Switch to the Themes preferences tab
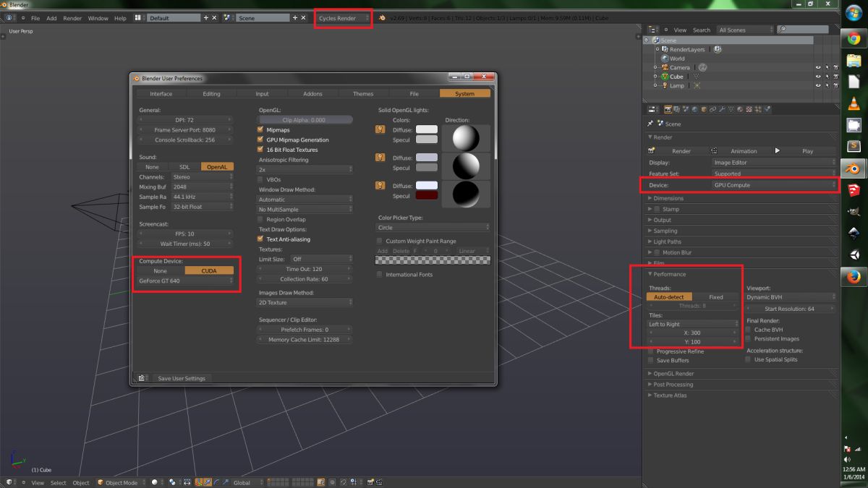The width and height of the screenshot is (868, 488). pos(363,94)
